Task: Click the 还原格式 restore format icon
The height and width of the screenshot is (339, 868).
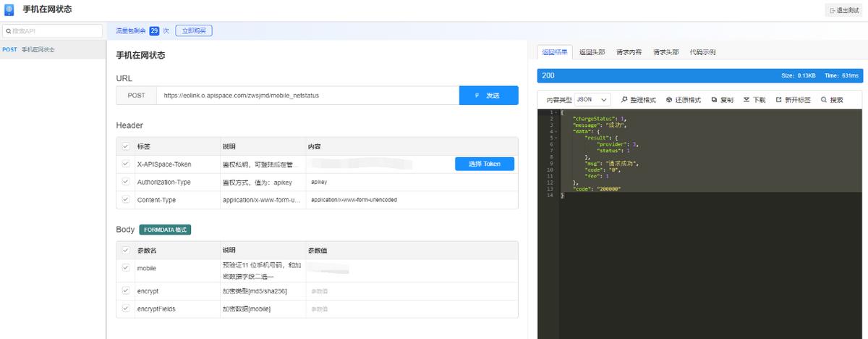Action: pos(669,100)
